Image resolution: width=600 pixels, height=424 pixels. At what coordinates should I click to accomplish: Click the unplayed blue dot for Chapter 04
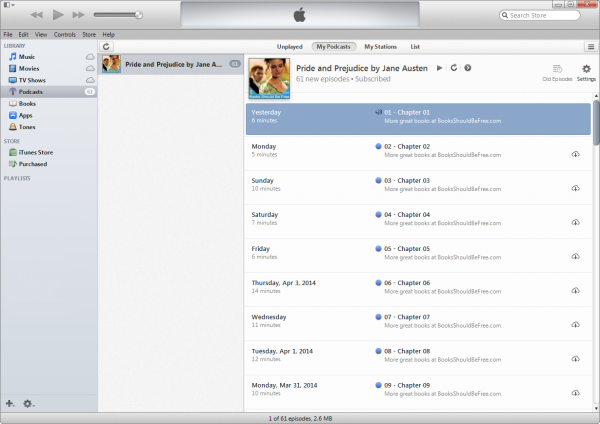point(378,214)
